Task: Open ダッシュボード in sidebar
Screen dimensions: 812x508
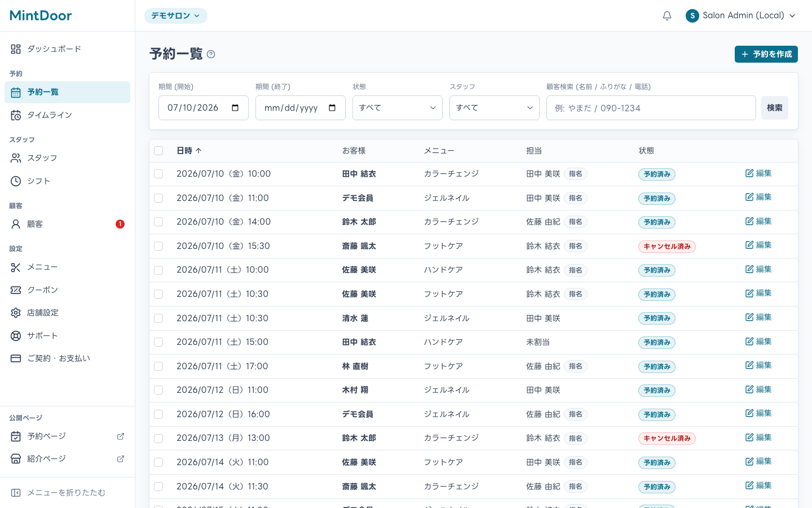Action: click(x=67, y=49)
